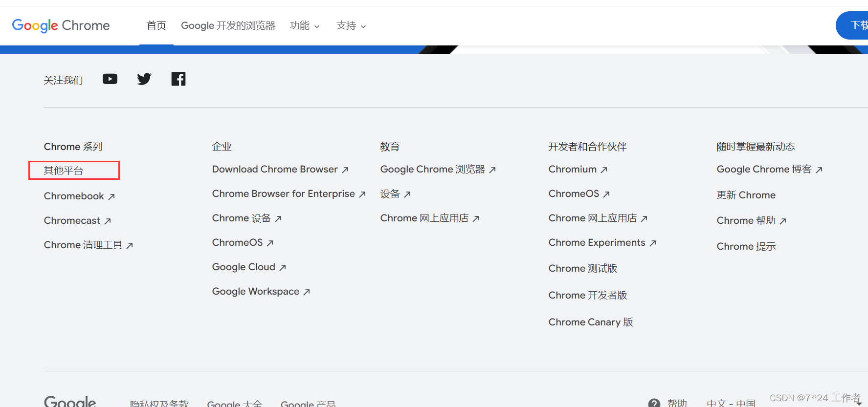Open the Chromium link
The height and width of the screenshot is (407, 868).
(578, 169)
